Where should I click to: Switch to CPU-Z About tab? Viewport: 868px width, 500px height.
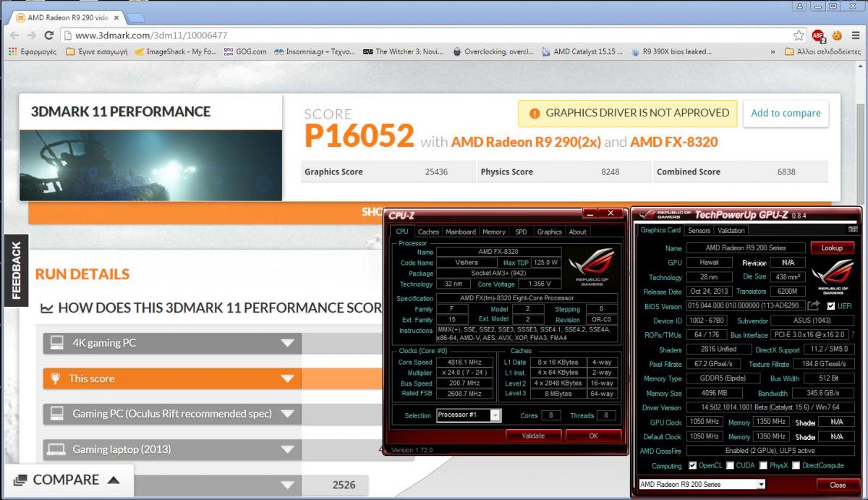578,232
